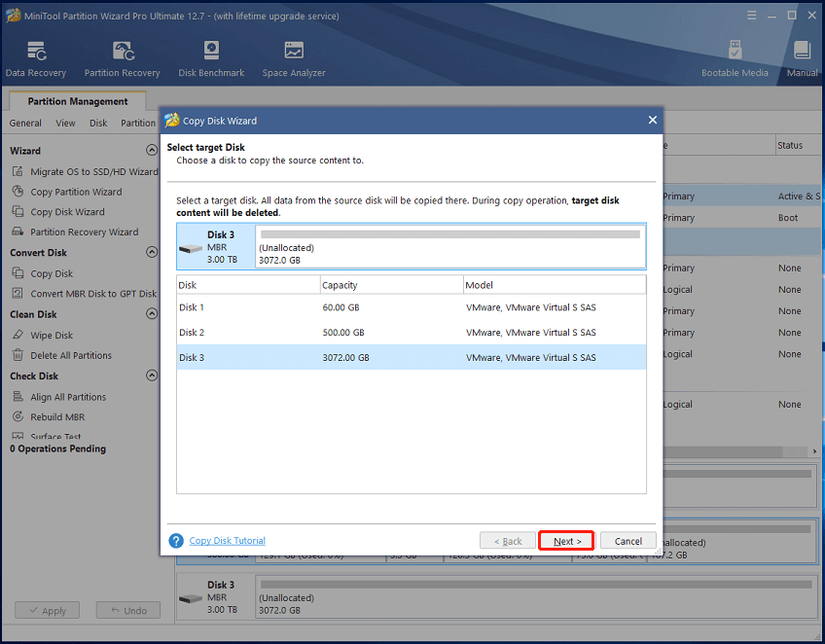Select Disk 1 as target disk
This screenshot has height=644, width=825.
pyautogui.click(x=412, y=307)
